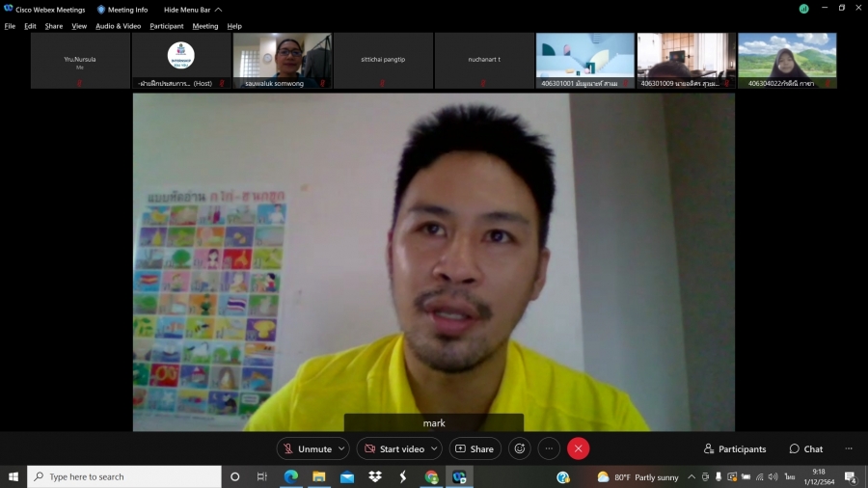
Task: Open the emoji reactions icon
Action: [x=520, y=448]
